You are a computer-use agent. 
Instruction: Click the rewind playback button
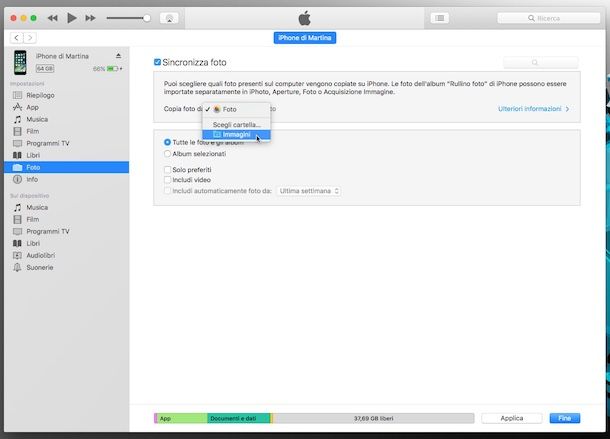coord(52,18)
